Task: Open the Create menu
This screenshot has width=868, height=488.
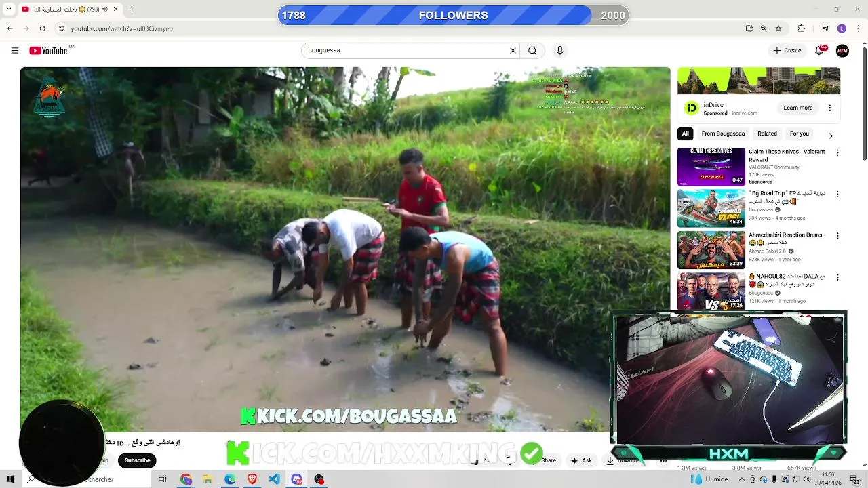Action: click(787, 50)
